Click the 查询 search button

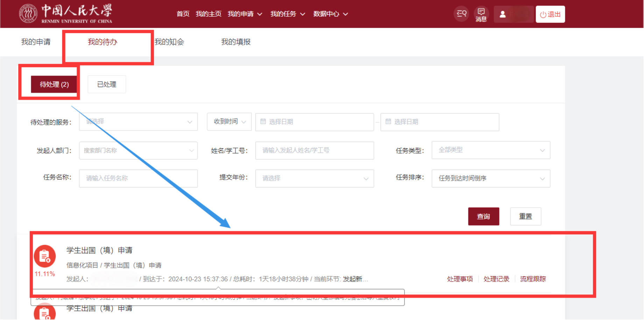click(x=483, y=216)
